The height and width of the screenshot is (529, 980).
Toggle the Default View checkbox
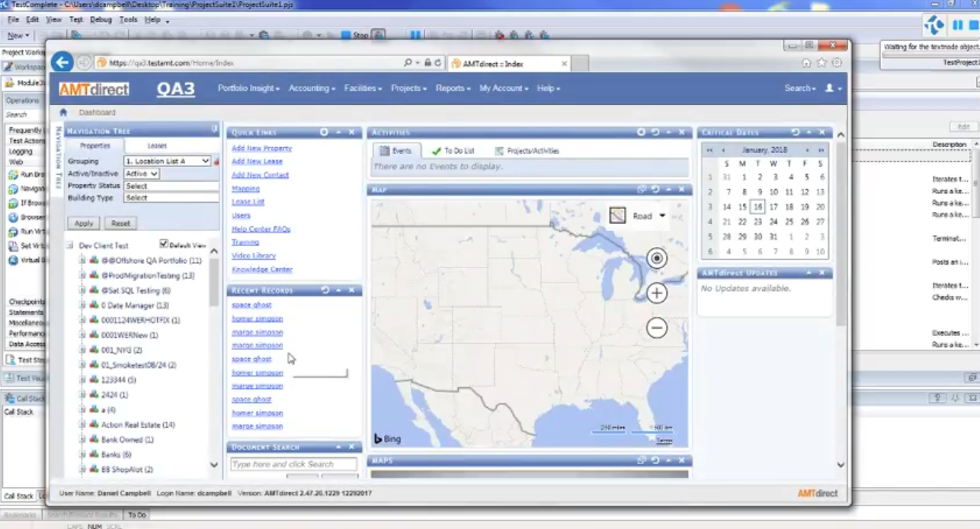tap(164, 244)
